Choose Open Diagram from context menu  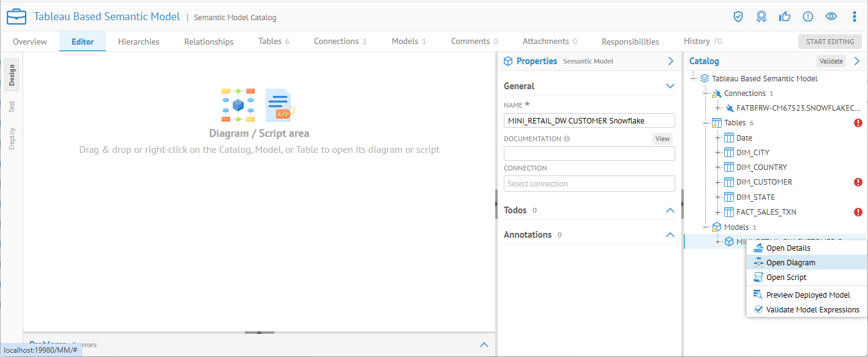pos(790,262)
